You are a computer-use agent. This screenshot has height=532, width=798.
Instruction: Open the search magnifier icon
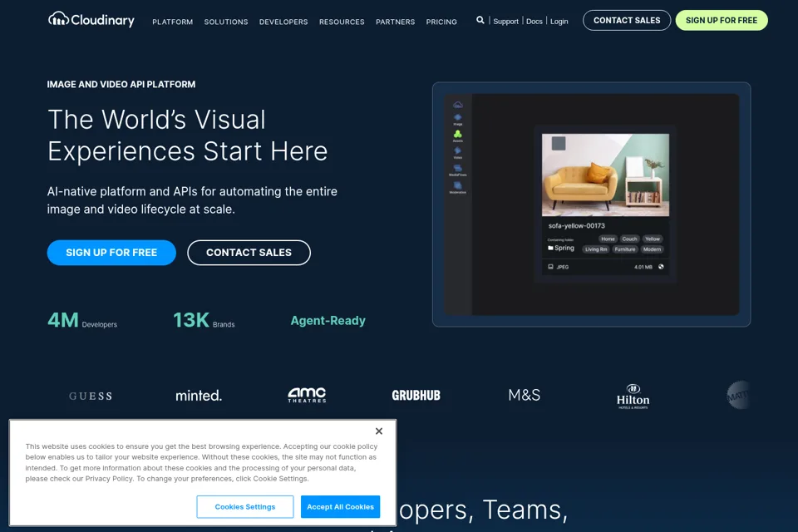click(480, 20)
